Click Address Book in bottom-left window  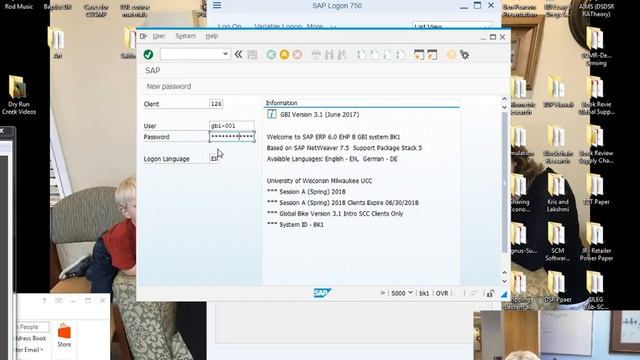pos(32,338)
